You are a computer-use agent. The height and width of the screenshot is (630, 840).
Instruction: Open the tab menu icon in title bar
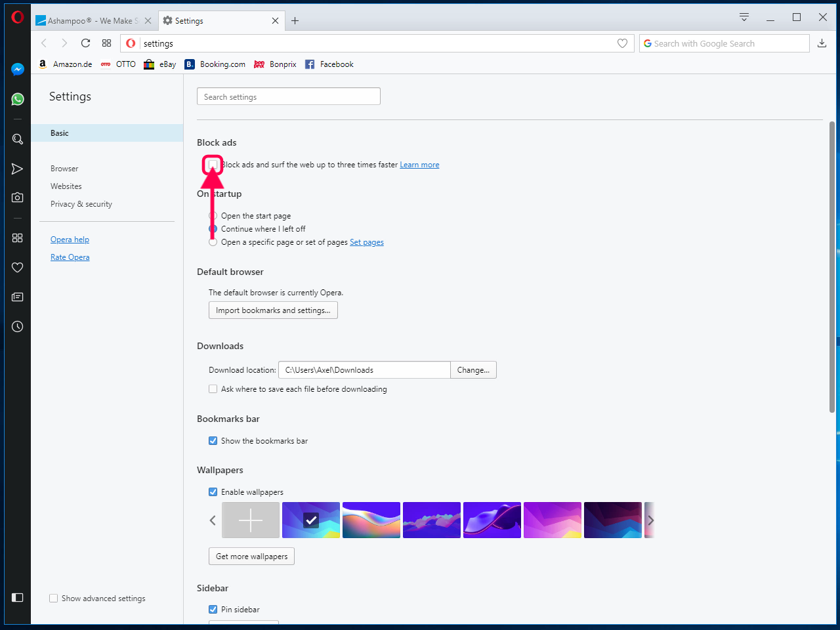744,17
